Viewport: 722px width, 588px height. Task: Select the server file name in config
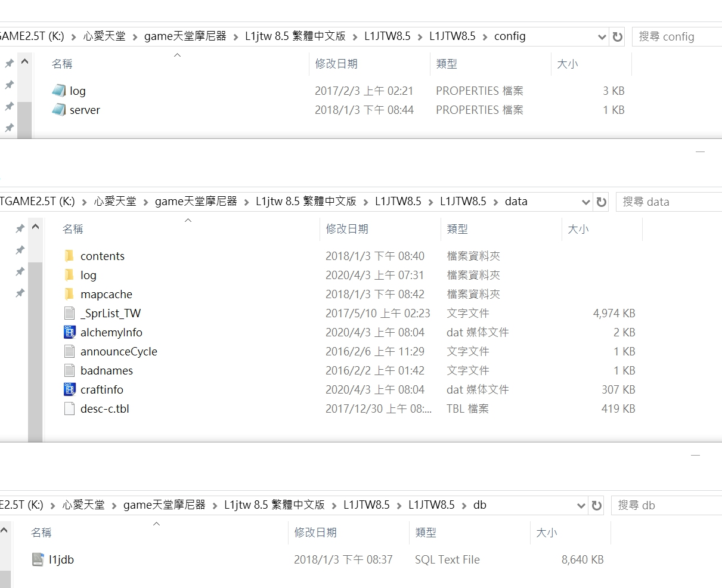pos(85,110)
